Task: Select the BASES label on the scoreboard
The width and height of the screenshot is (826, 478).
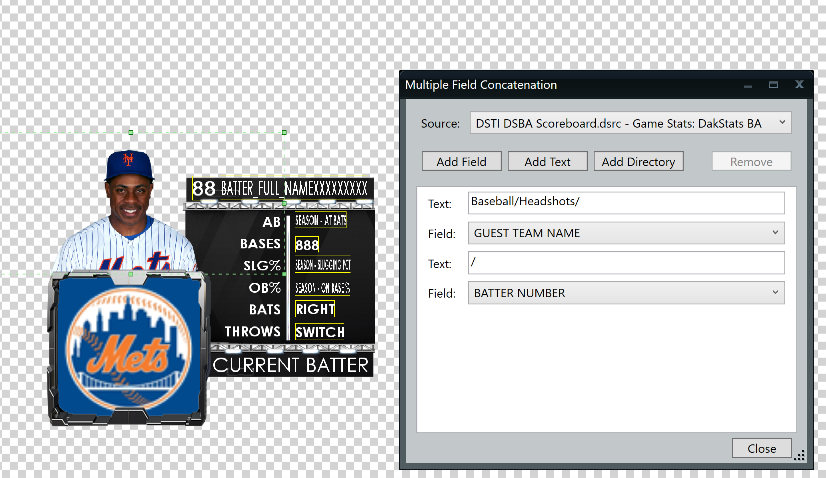Action: click(260, 244)
